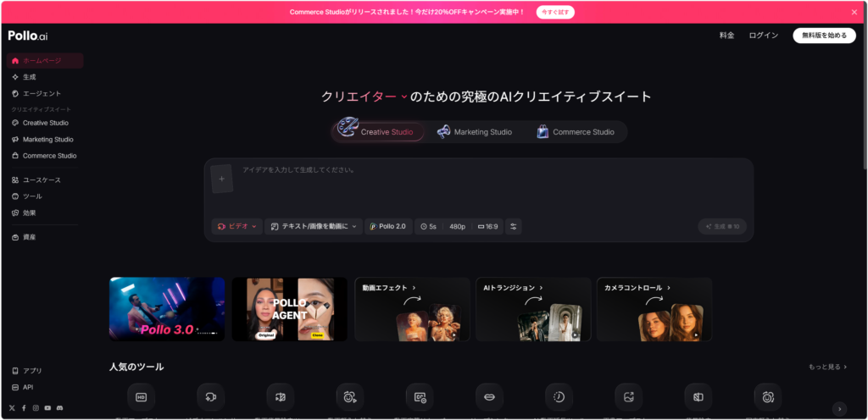Screen dimensions: 868x420
Task: Select the Commerce Studio tab
Action: point(576,132)
